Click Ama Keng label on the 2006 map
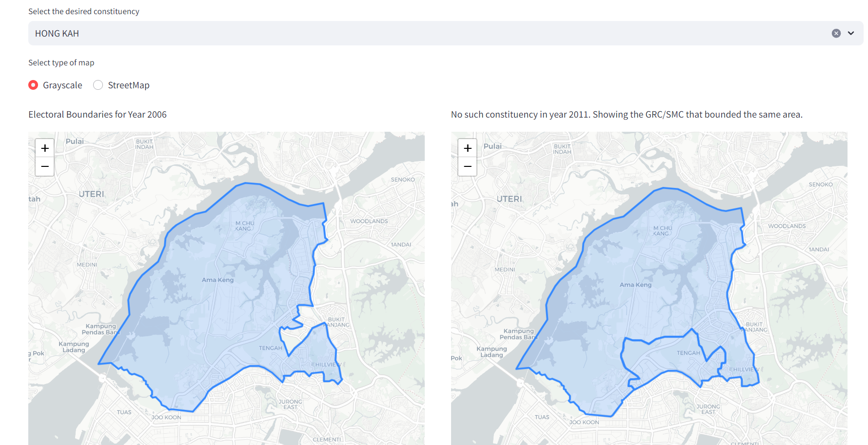The width and height of the screenshot is (868, 445). (x=217, y=280)
